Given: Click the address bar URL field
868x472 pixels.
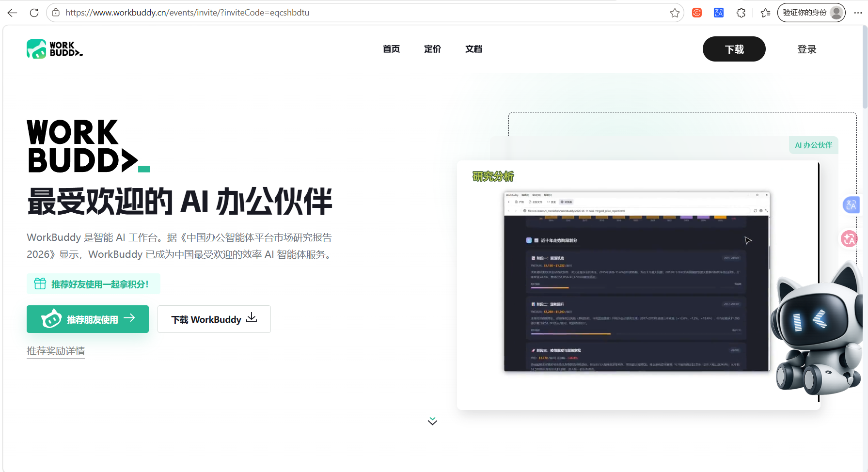Looking at the screenshot, I should 366,13.
